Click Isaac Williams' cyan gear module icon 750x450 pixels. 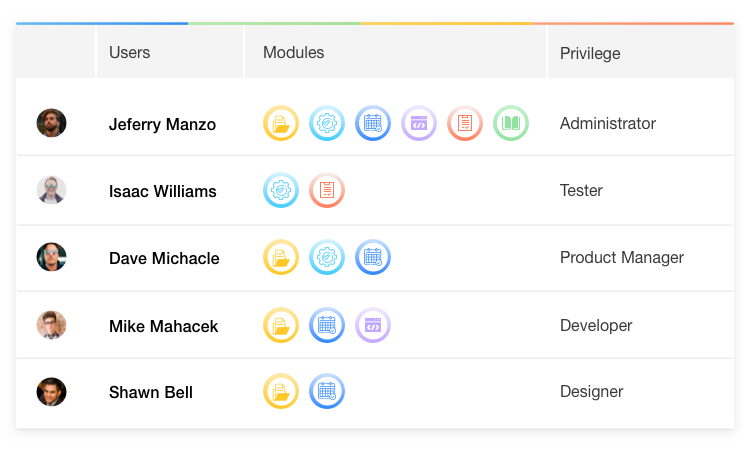281,190
